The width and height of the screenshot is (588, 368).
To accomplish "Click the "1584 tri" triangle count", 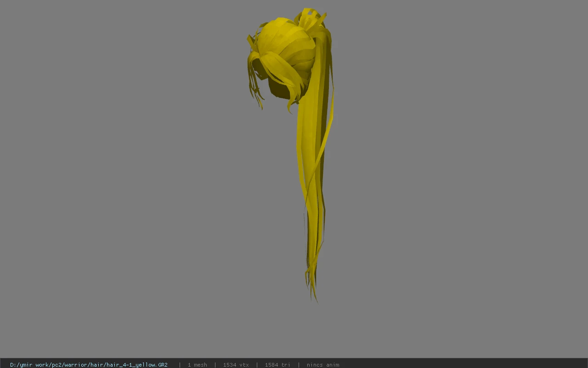I will [277, 365].
